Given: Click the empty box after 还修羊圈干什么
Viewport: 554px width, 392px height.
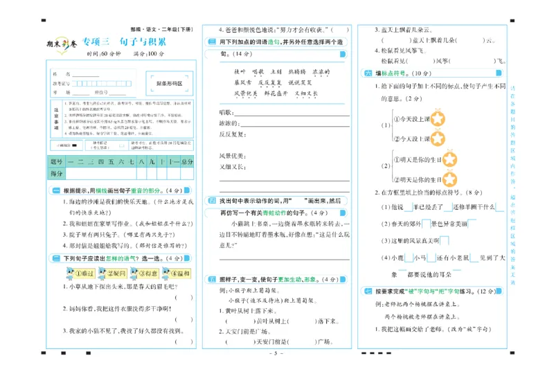Looking at the screenshot, I should point(499,207).
